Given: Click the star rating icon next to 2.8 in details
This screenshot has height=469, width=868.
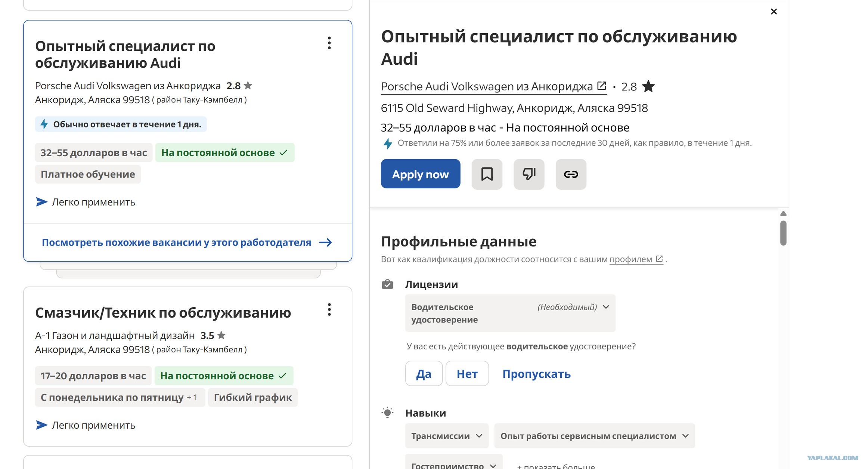Looking at the screenshot, I should tap(648, 86).
